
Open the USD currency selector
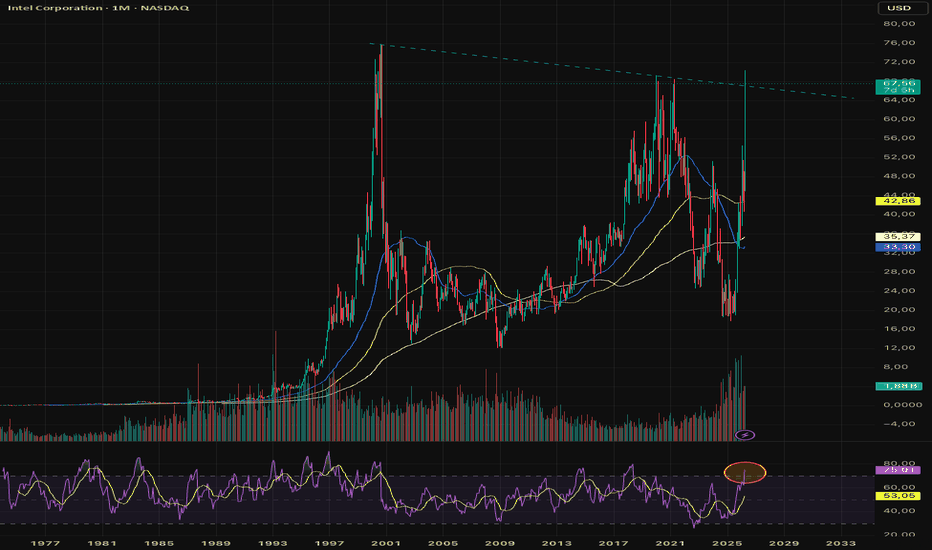(899, 8)
